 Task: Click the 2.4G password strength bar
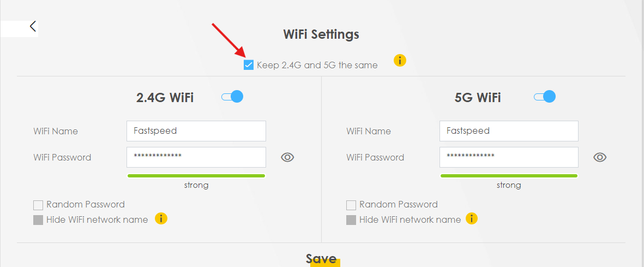[196, 176]
